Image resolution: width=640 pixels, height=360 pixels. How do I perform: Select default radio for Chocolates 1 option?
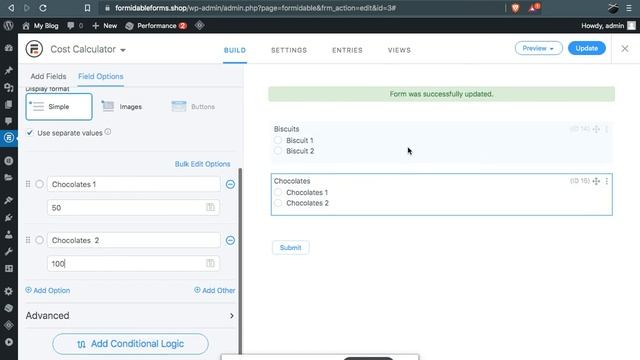click(x=39, y=184)
